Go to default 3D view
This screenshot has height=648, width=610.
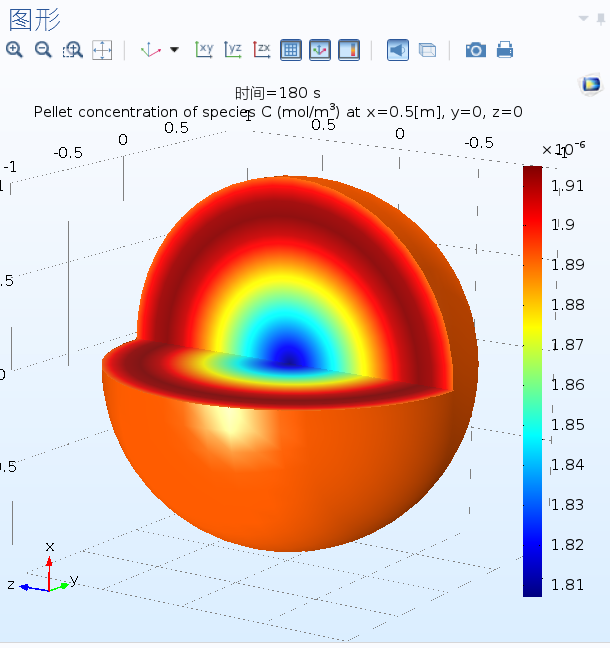(150, 50)
